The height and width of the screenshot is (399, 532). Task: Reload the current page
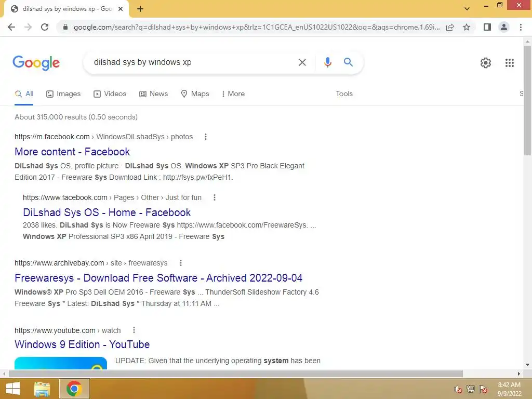[x=45, y=27]
